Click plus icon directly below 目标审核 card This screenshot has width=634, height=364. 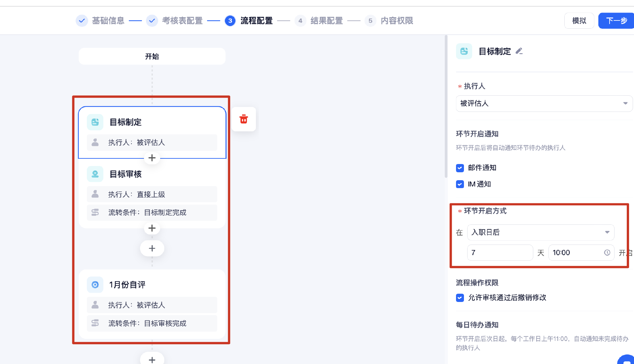point(152,228)
